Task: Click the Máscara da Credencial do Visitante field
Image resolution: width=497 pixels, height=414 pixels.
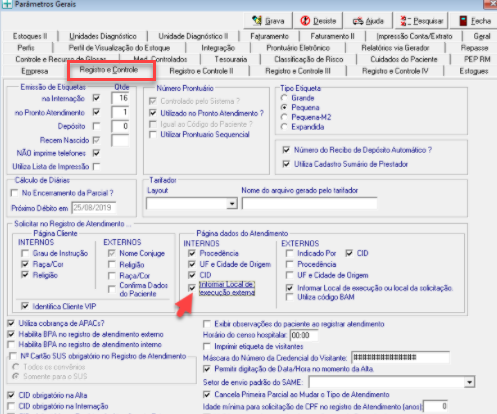Action: (400, 357)
